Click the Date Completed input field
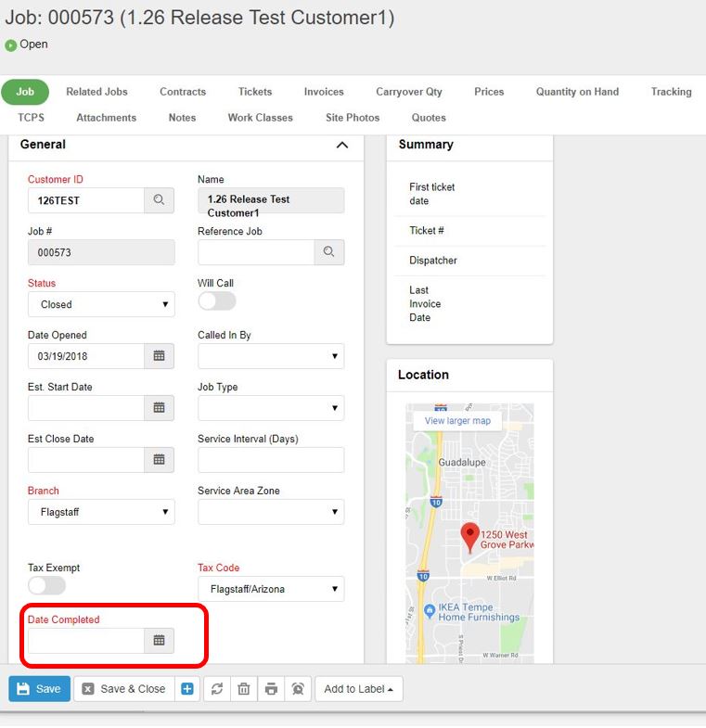Image resolution: width=706 pixels, height=728 pixels. [86, 640]
